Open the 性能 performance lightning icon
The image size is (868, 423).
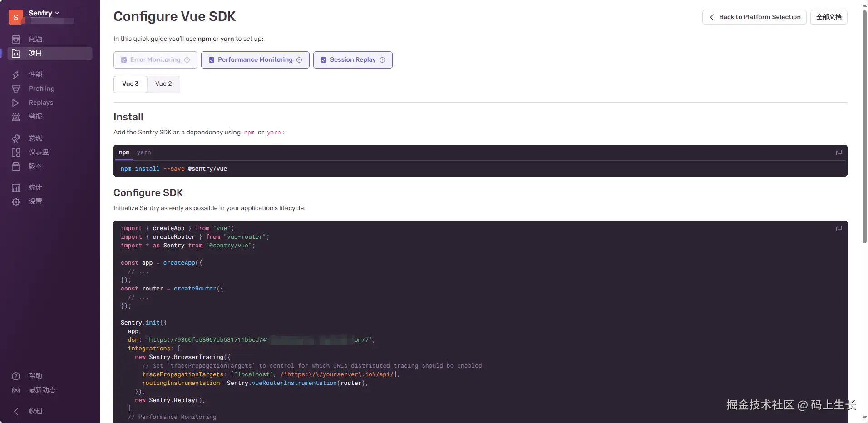(16, 74)
